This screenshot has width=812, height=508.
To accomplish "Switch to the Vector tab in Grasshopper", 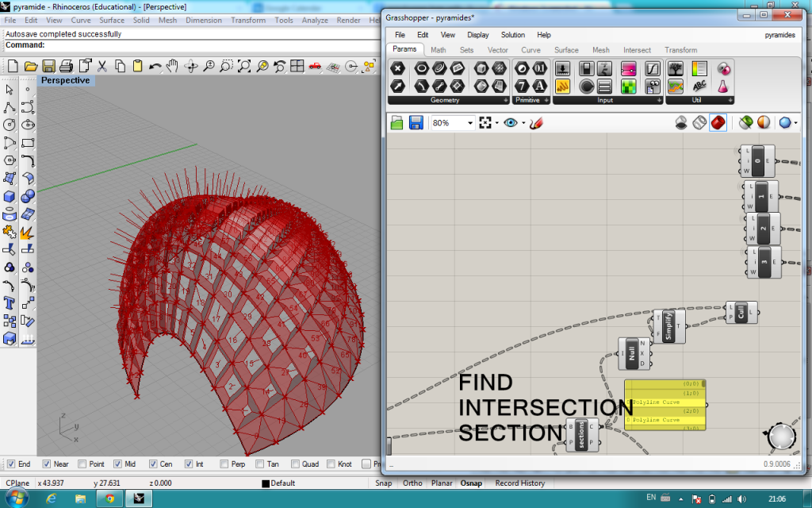I will click(497, 50).
